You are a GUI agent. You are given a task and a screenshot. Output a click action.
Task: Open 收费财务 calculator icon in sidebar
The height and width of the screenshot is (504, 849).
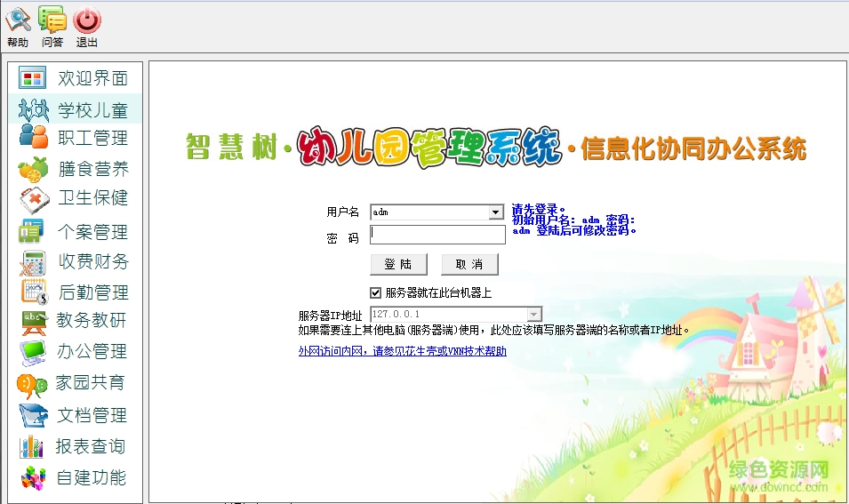[34, 262]
